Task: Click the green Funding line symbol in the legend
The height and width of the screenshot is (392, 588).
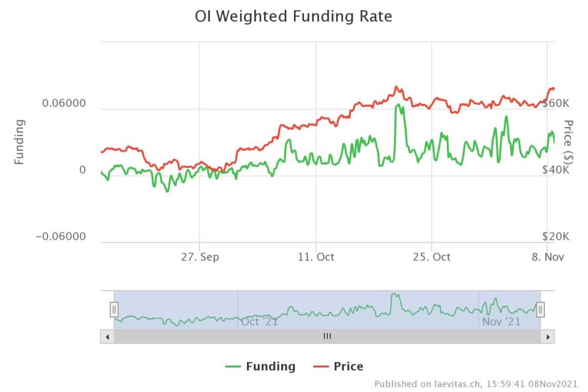Action: 234,366
